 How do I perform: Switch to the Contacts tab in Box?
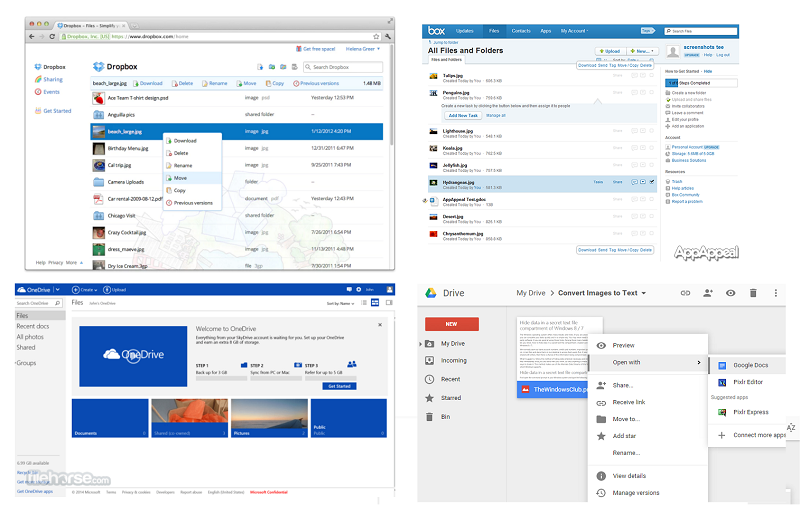521,31
